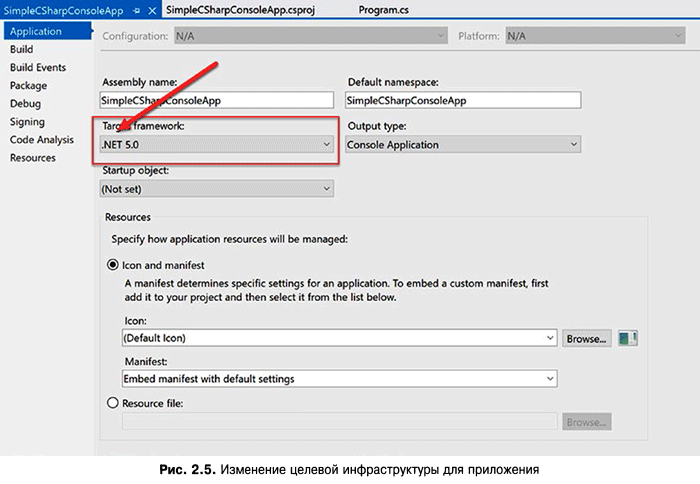
Task: Open the Signing settings page
Action: coord(27,121)
